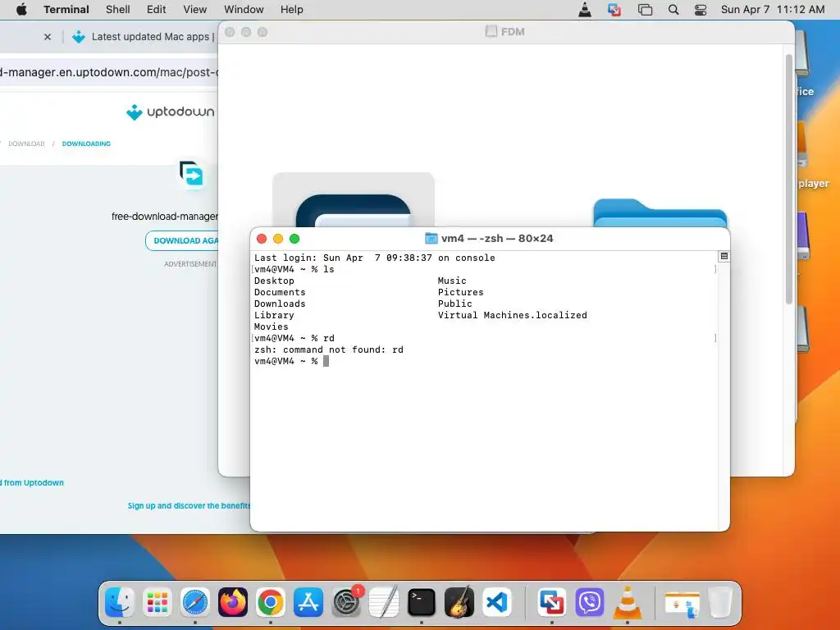Launch Viber from the Dock
Screen dimensions: 840x630
tap(590, 602)
